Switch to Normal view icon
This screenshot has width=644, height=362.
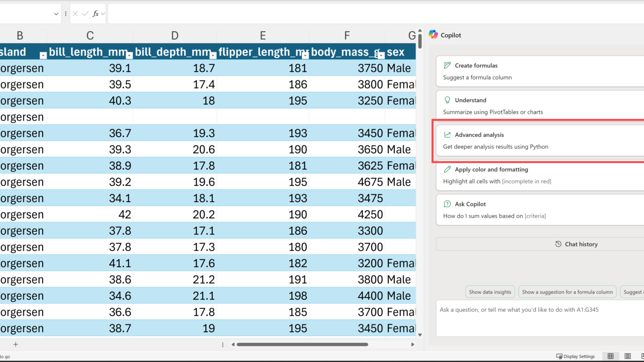[x=610, y=356]
